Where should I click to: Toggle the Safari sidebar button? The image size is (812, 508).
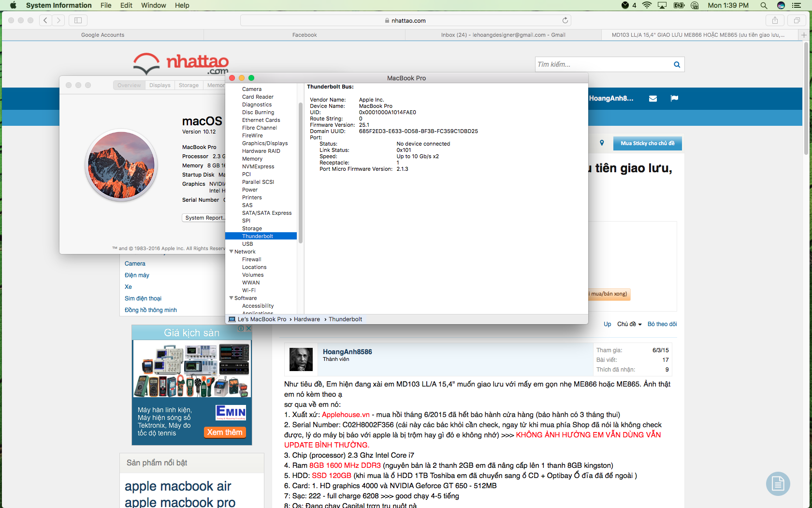[78, 20]
